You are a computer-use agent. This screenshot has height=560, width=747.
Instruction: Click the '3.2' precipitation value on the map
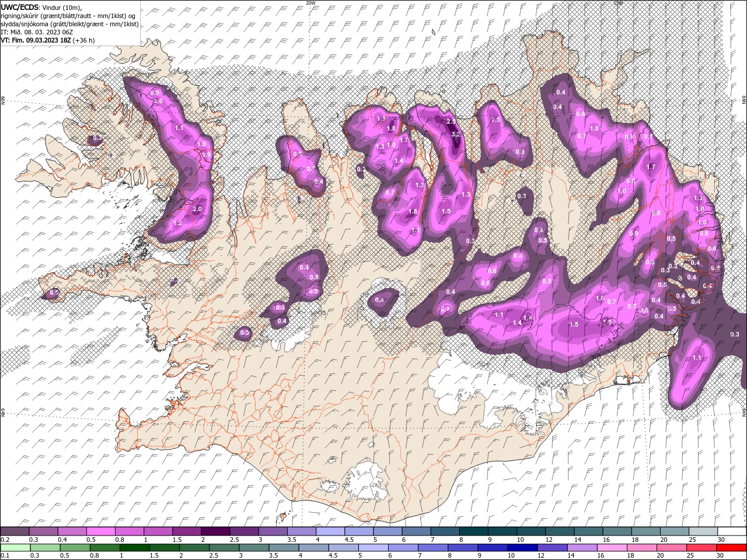tap(456, 134)
